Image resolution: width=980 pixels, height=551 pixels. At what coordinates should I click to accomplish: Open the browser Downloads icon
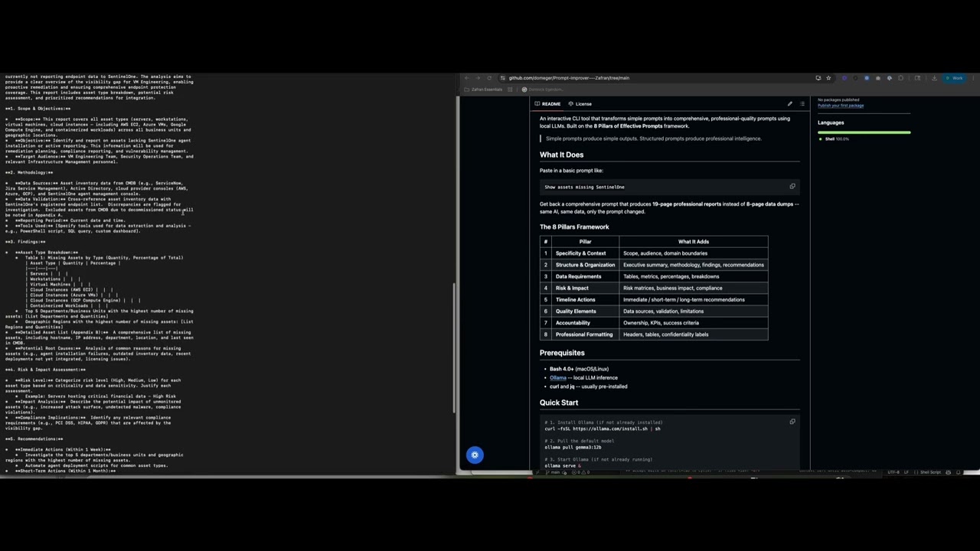point(934,77)
